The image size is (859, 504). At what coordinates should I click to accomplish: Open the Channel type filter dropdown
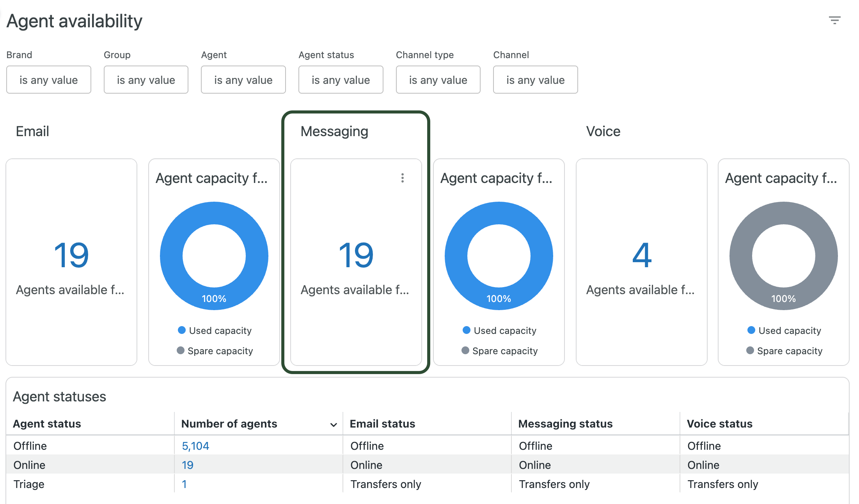click(x=438, y=80)
